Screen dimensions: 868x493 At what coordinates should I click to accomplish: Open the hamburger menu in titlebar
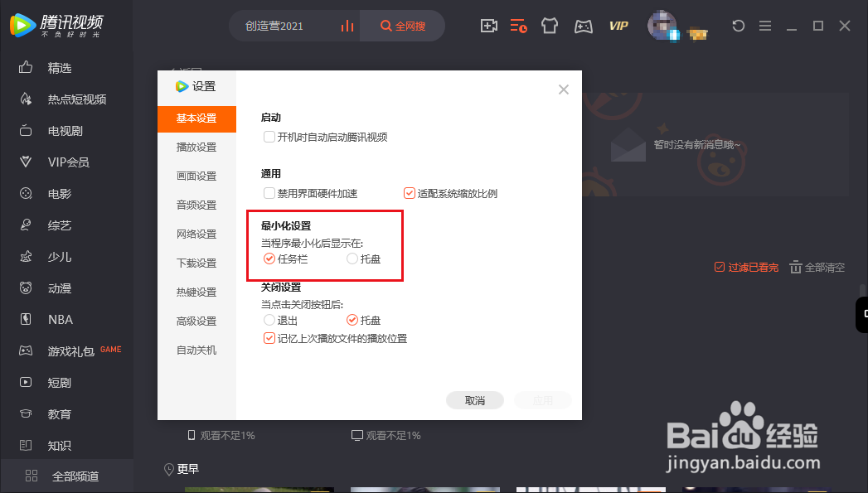[x=765, y=26]
